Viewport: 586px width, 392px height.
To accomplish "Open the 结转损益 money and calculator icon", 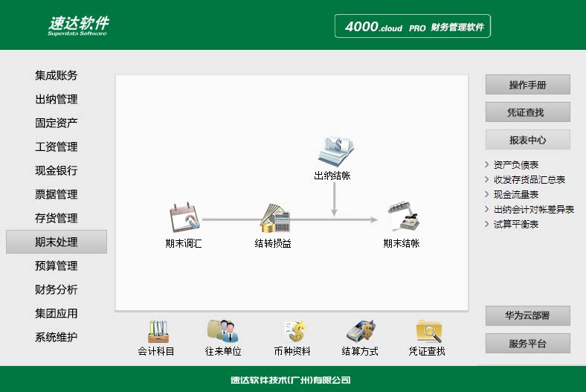I will 275,218.
